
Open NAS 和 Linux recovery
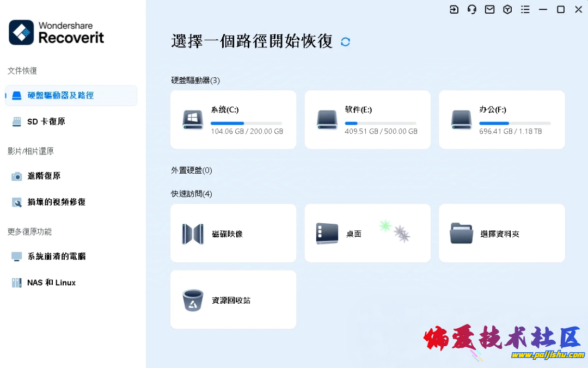click(51, 283)
